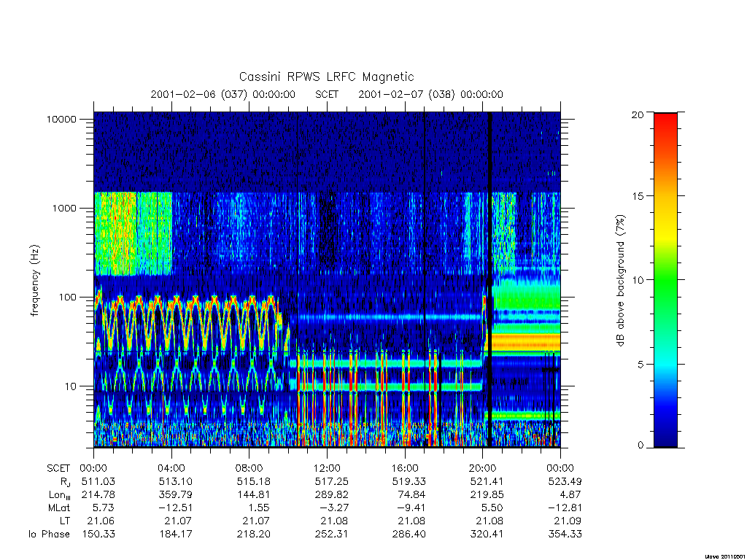Click the dB above background axis label
The height and width of the screenshot is (560, 747).
point(620,281)
